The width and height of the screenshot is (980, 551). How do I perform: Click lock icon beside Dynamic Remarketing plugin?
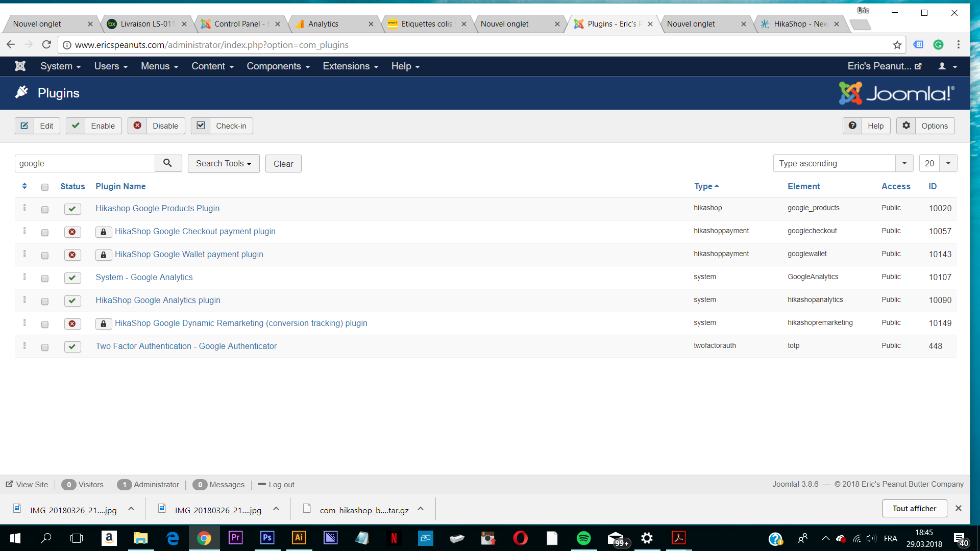coord(104,323)
